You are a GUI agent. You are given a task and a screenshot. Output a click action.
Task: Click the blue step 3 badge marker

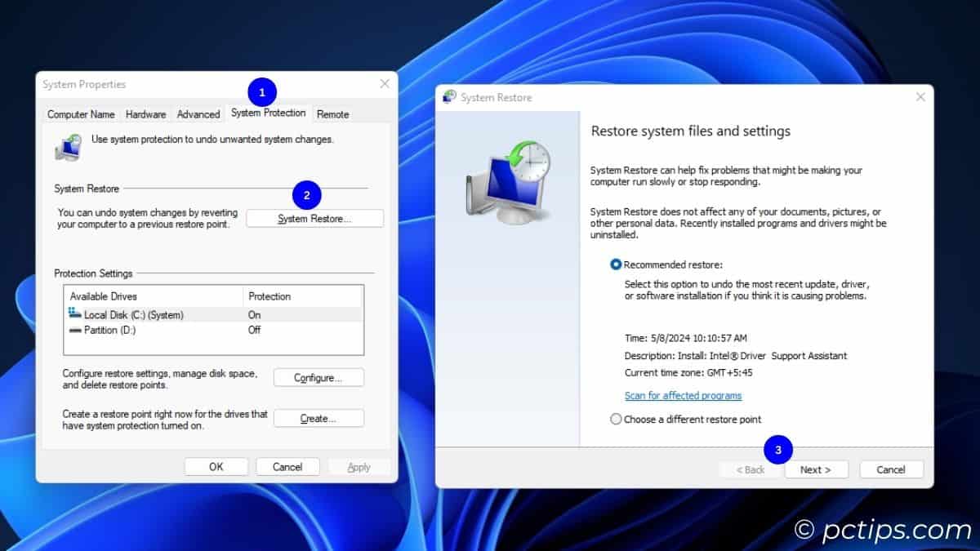pos(778,449)
